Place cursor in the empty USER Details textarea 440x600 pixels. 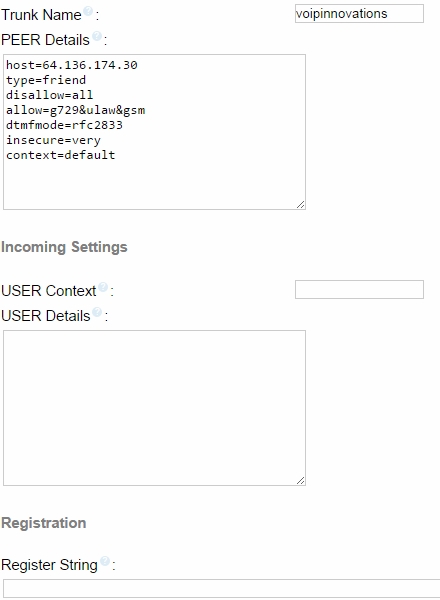click(x=155, y=408)
